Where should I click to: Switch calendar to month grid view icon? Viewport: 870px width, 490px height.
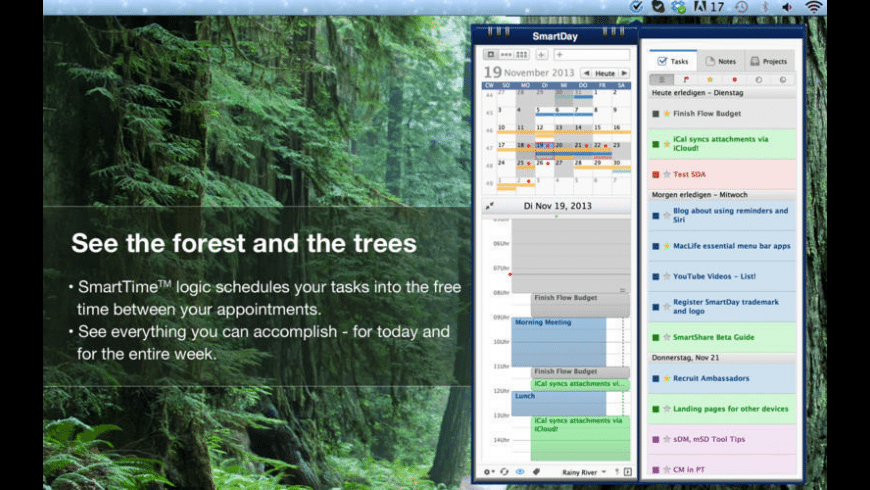(522, 54)
